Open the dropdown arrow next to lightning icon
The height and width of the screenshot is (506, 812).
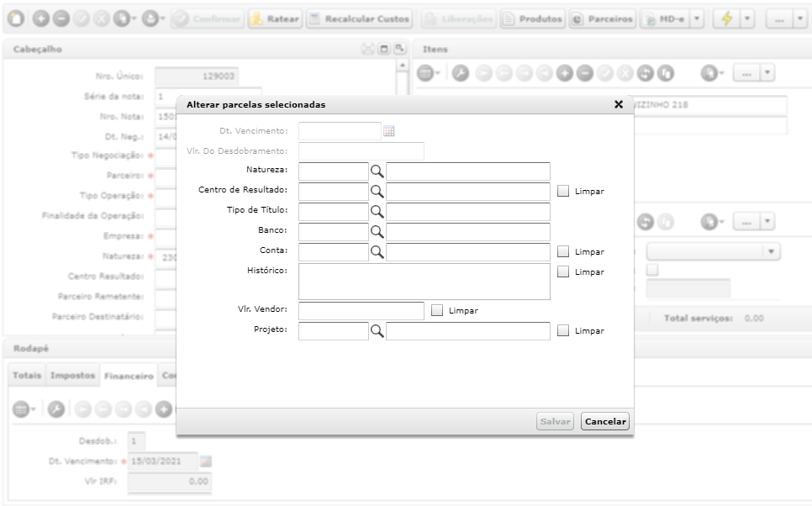746,18
